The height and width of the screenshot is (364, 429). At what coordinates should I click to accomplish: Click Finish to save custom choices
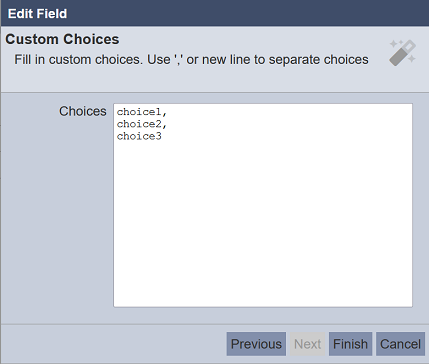coord(350,344)
